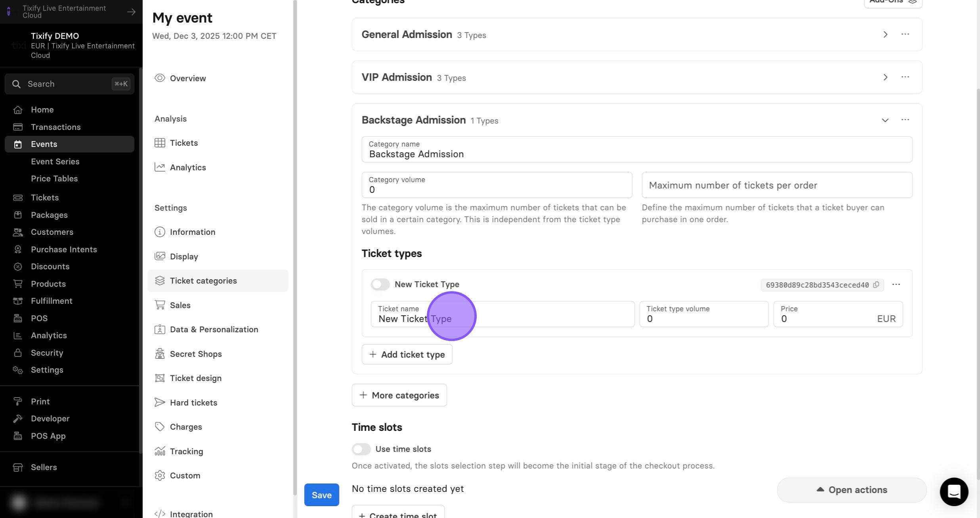Expand the General Admission category
The image size is (980, 518).
[x=885, y=34]
